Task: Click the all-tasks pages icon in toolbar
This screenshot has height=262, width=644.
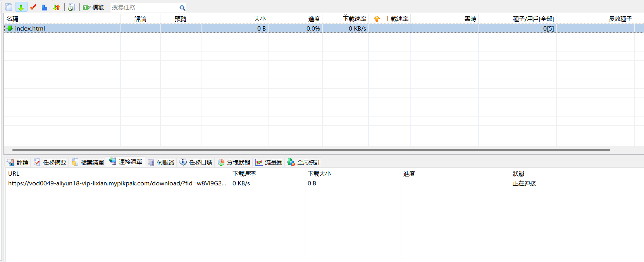Action: pyautogui.click(x=9, y=7)
